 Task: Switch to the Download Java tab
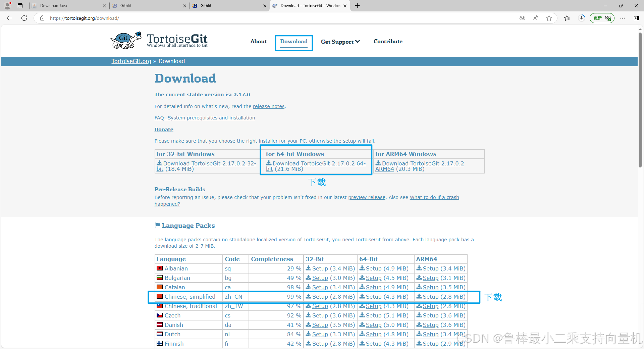[54, 6]
